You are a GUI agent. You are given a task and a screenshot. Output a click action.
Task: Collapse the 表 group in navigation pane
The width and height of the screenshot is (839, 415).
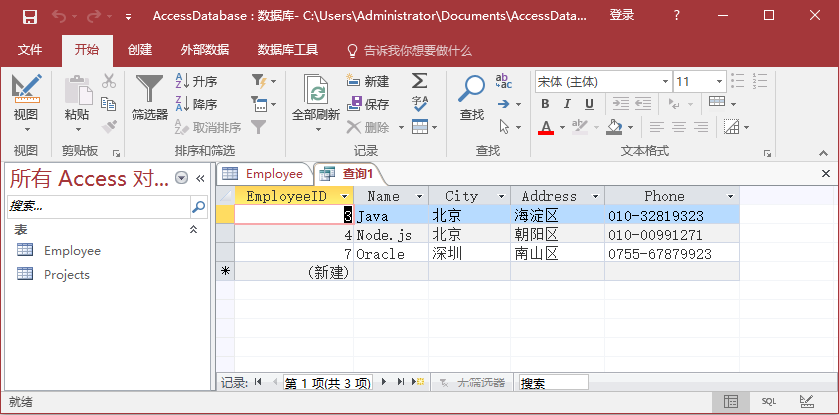[x=193, y=230]
